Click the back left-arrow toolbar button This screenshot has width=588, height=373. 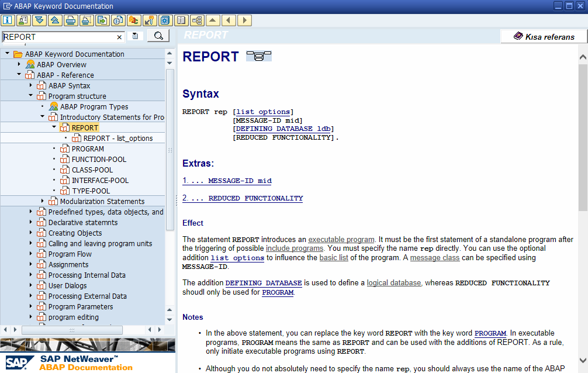[x=229, y=20]
